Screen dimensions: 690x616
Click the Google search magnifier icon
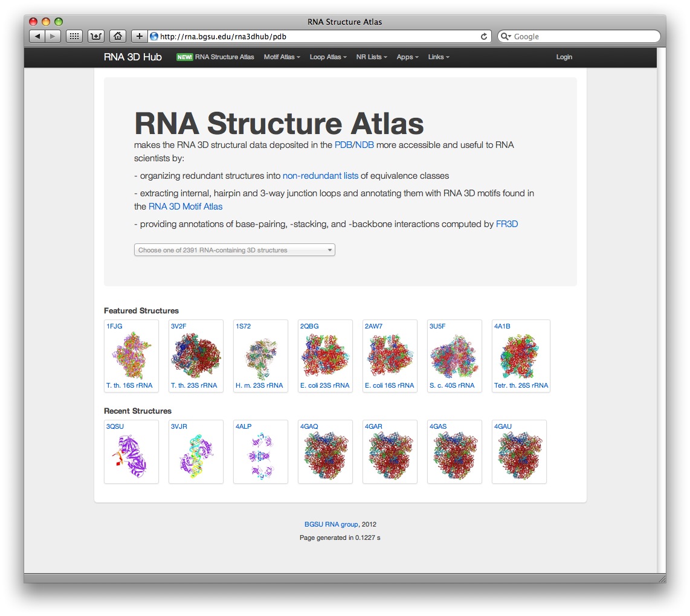(x=505, y=36)
